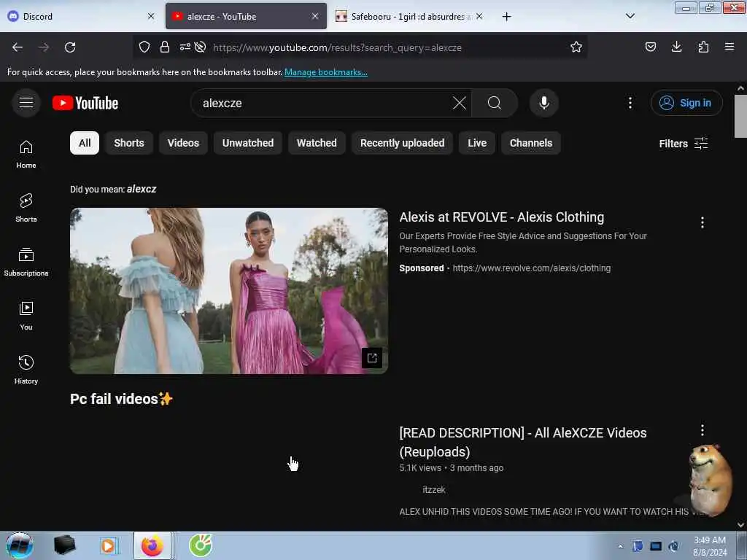
Task: Close the Discord tab
Action: 151,17
